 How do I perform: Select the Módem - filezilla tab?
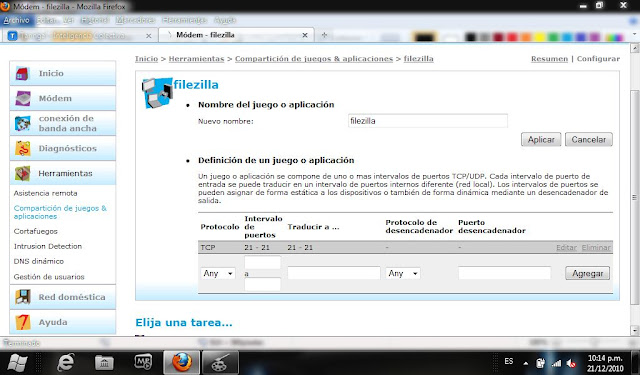(x=236, y=35)
